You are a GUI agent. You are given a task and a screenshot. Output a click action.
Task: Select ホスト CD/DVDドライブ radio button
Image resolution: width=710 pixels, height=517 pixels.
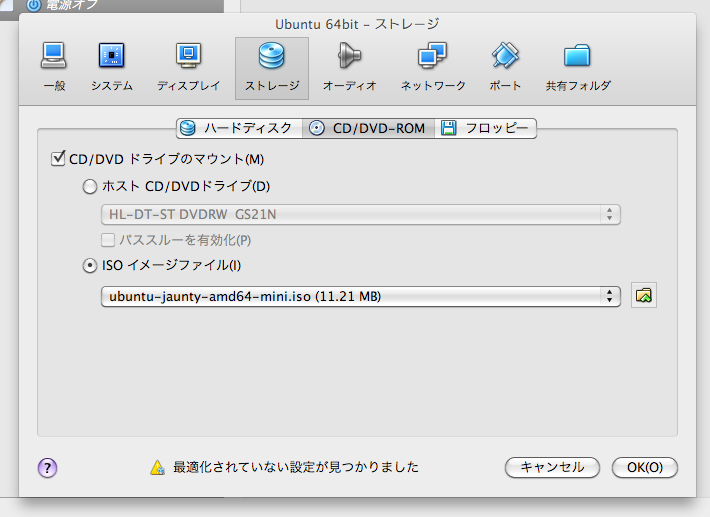(x=90, y=186)
